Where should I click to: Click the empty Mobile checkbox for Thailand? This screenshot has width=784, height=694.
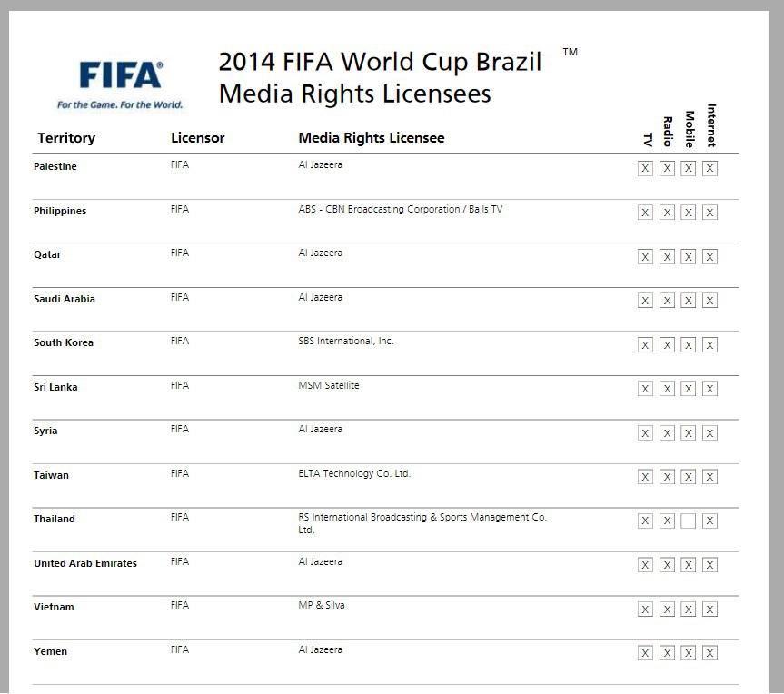click(x=689, y=521)
